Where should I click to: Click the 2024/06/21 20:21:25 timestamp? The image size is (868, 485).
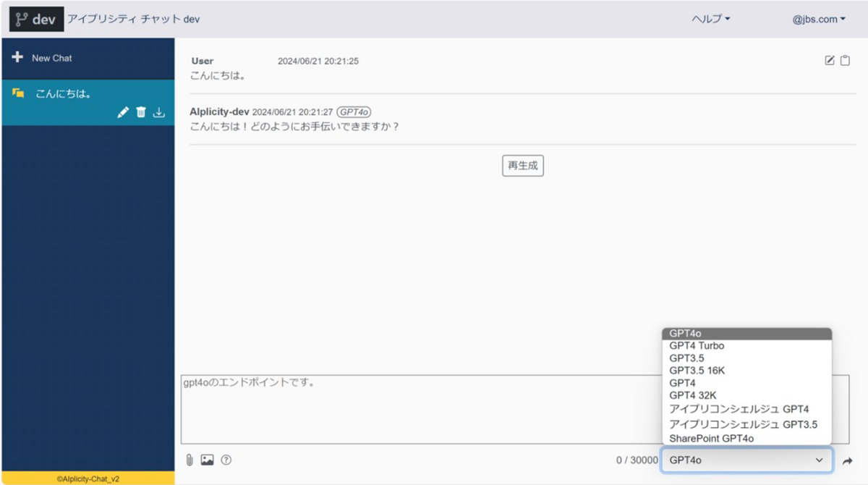318,62
